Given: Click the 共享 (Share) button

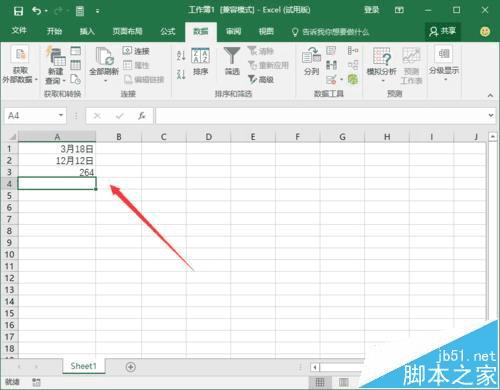Looking at the screenshot, I should [x=443, y=31].
